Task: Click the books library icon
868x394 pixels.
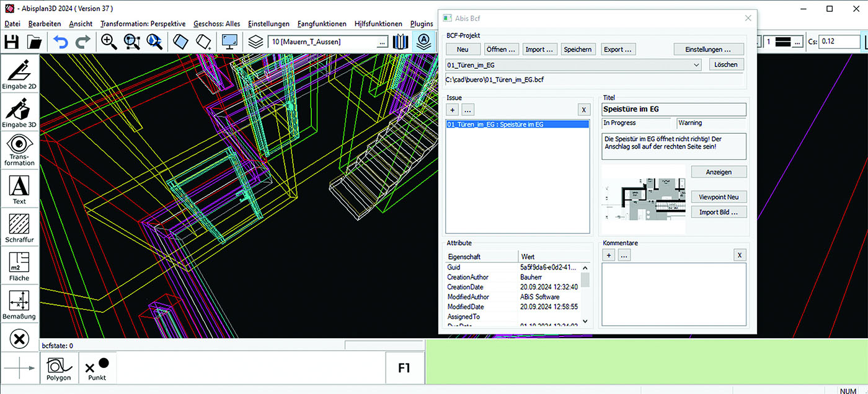Action: click(402, 42)
